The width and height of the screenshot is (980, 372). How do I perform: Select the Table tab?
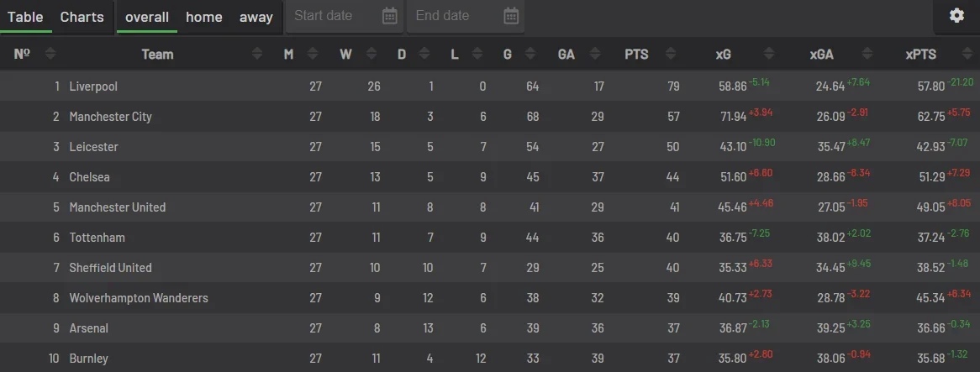tap(25, 17)
